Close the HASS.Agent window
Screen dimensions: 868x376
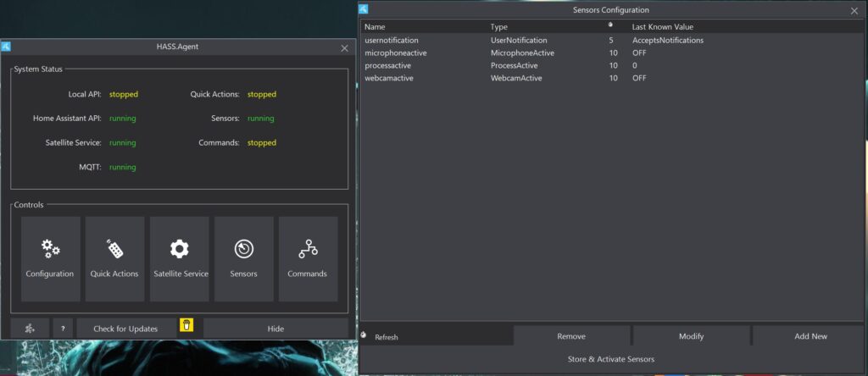[344, 48]
